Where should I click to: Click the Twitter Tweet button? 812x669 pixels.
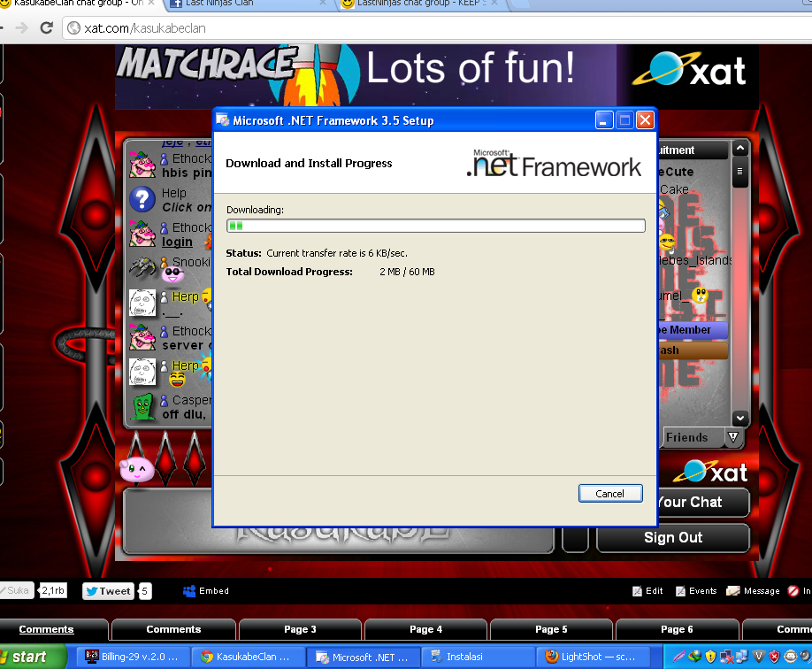point(108,591)
